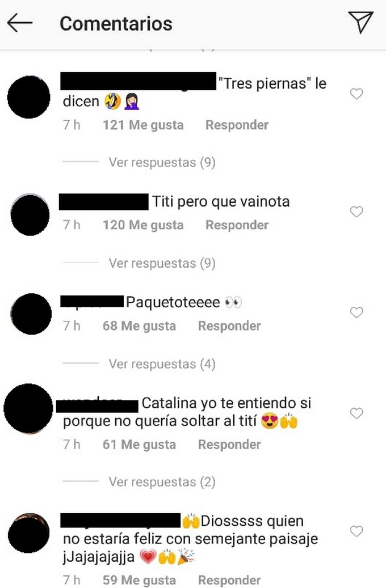Screen dimensions: 386x588
Task: Show the 4 replies under "Paquetoteeee"
Action: [162, 364]
